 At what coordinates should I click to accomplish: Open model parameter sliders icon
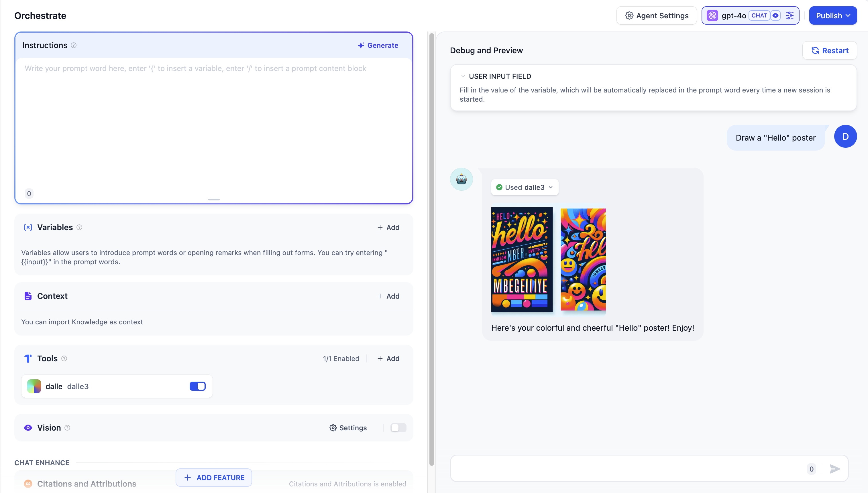point(790,15)
